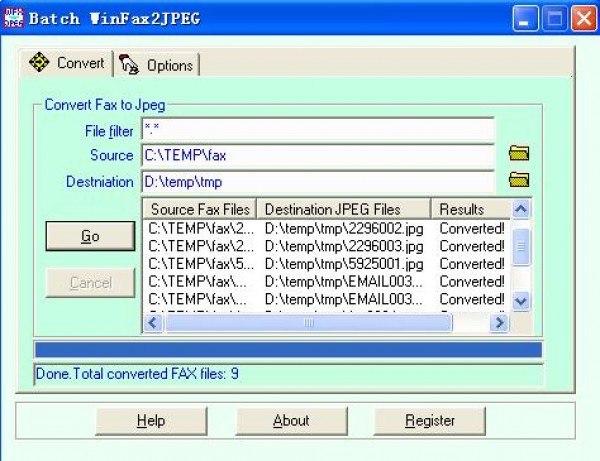Viewport: 600px width, 461px height.
Task: Click the 'Done.Total converted FAX files: 9' status
Action: (137, 374)
